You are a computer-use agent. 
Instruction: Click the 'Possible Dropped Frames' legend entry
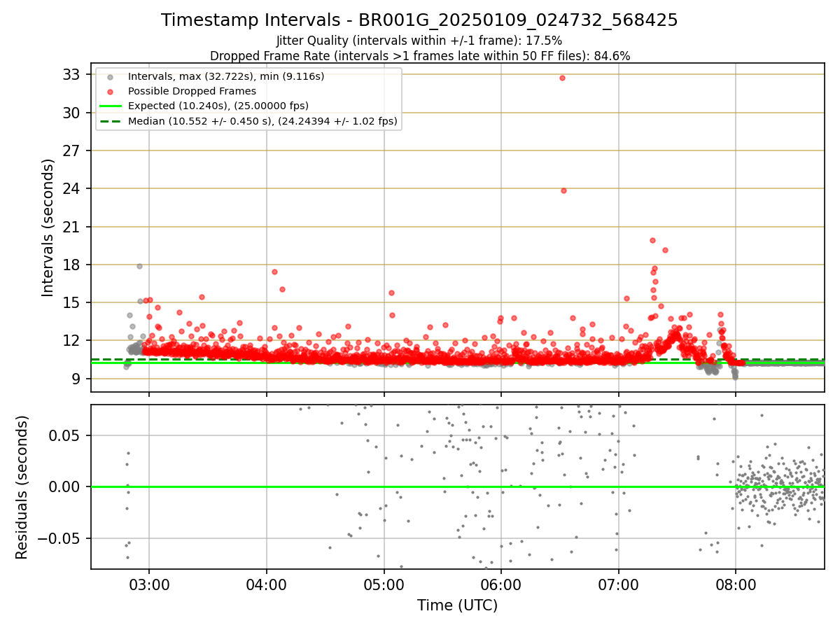tap(192, 91)
